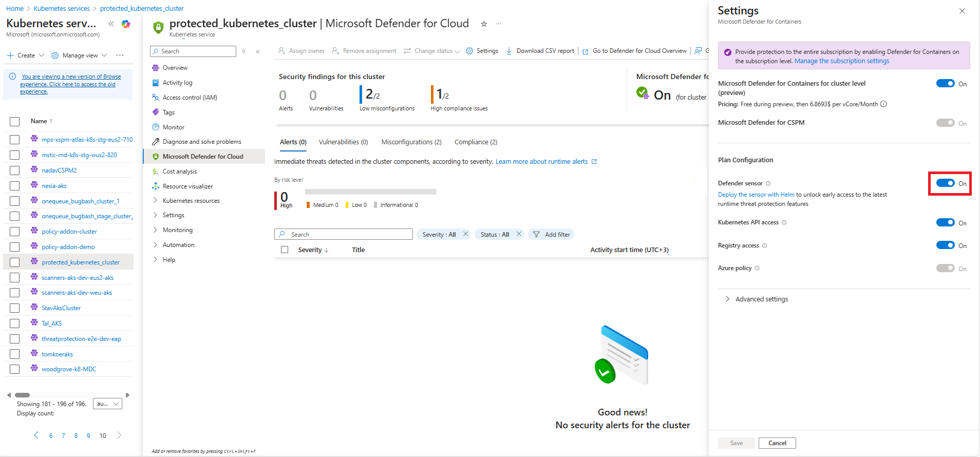
Task: Expand Kubernetes resources in the resource menu
Action: (155, 201)
